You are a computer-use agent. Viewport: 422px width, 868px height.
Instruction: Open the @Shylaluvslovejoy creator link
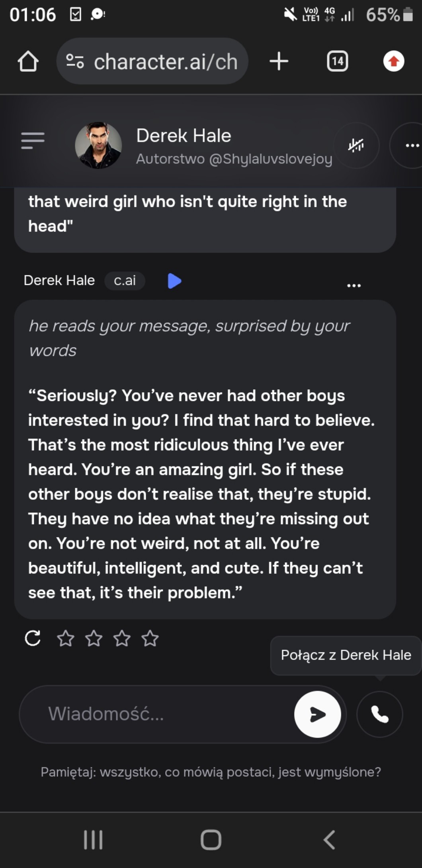coord(271,159)
